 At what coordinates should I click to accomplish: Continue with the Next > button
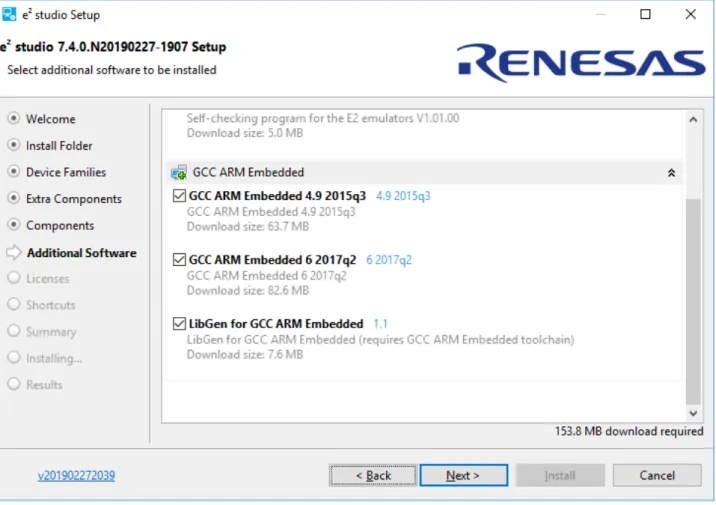coord(463,476)
